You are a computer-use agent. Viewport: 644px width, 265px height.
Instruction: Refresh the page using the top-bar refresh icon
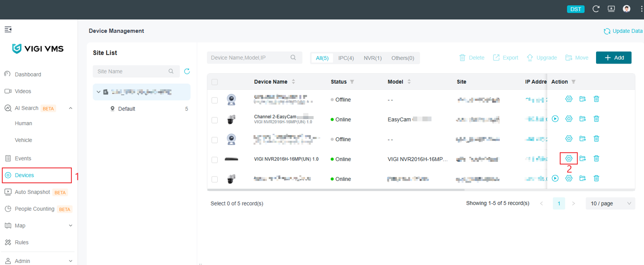point(596,9)
